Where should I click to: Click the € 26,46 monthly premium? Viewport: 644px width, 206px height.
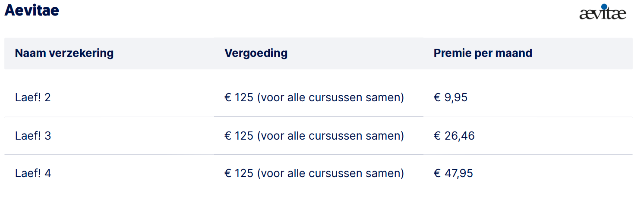tap(454, 136)
